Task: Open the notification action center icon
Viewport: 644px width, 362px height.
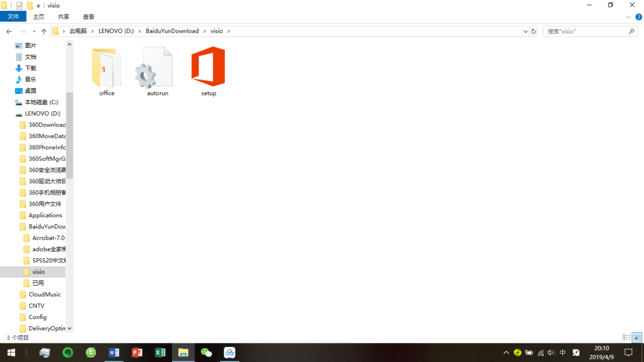Action: tap(628, 352)
